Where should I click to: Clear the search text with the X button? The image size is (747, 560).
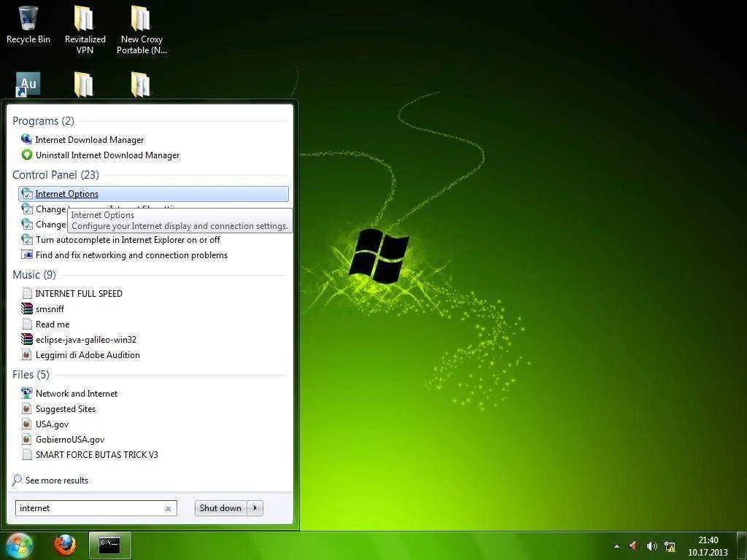click(168, 508)
